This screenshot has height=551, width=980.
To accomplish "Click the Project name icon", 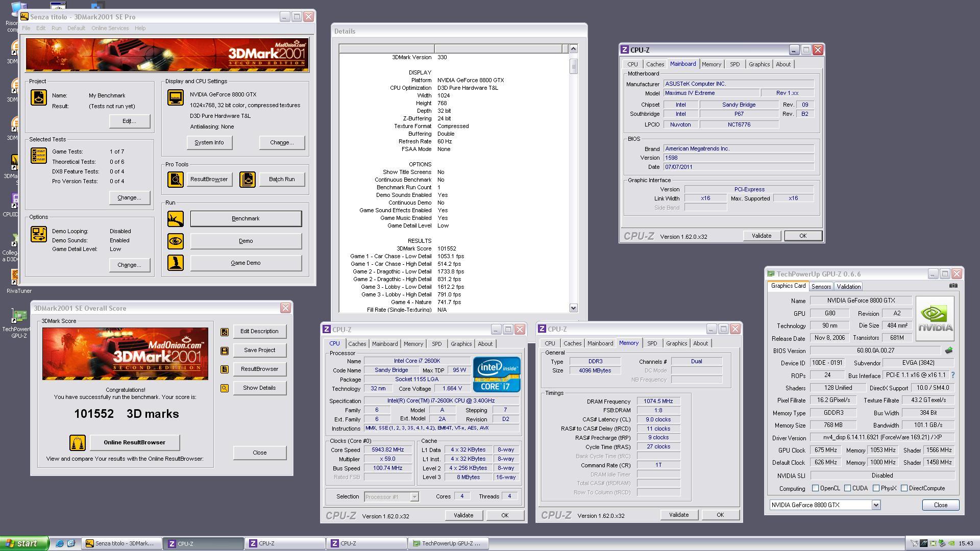I will 39,97.
